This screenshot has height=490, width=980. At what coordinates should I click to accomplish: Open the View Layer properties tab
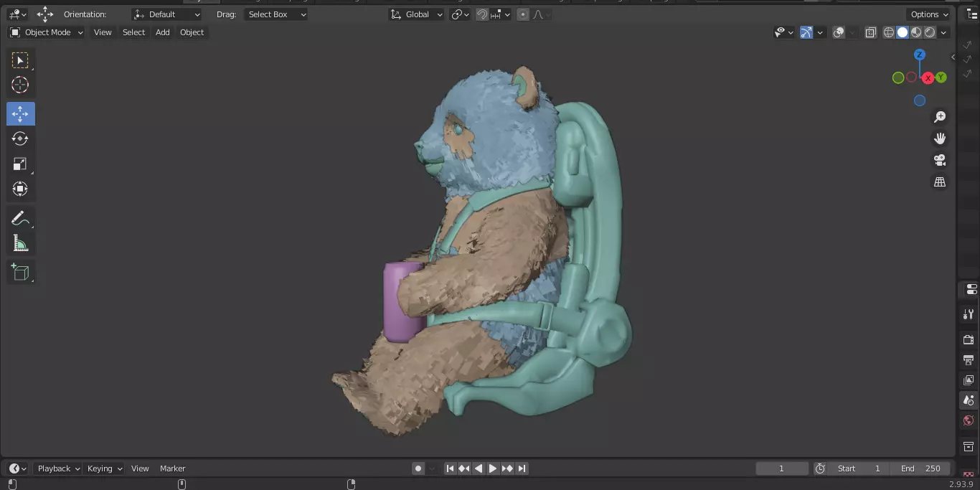(x=969, y=380)
